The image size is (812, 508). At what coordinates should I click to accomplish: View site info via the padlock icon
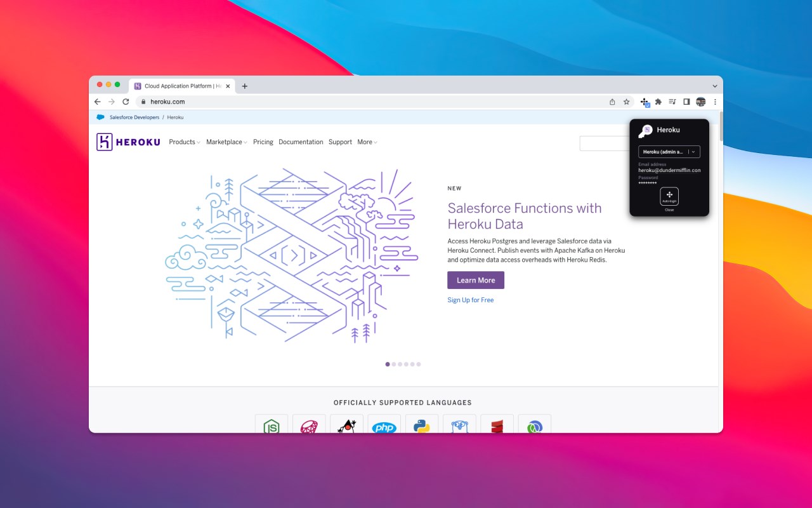(143, 102)
